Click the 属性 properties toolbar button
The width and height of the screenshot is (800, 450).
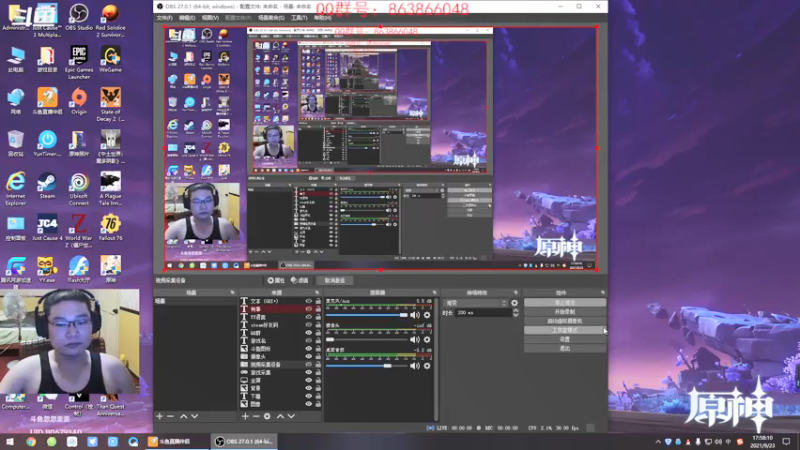[x=276, y=281]
